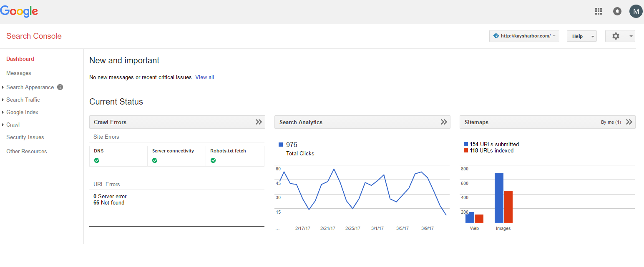Screen dimensions: 644x267
Task: Click the '3/9/17' chart date label
Action: 428,228
